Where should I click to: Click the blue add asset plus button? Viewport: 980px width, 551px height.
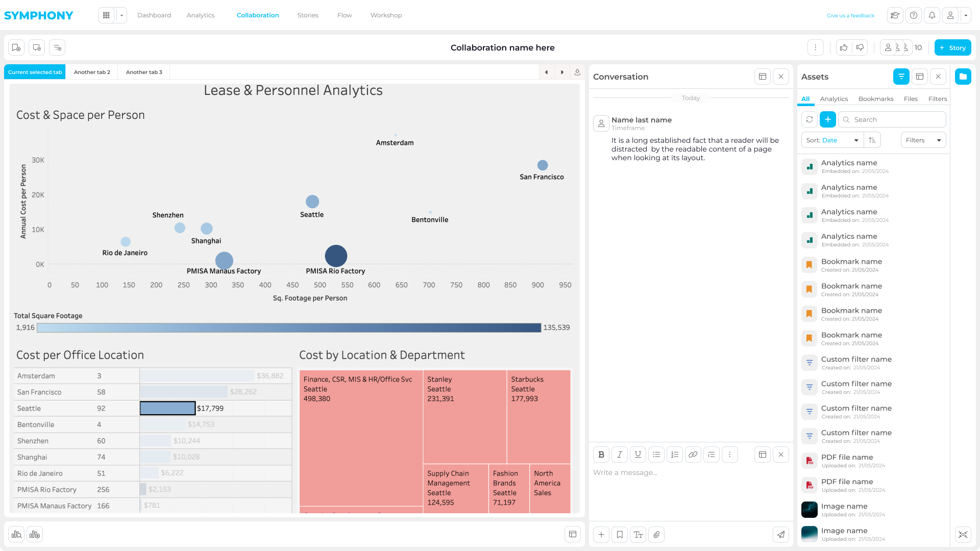coord(828,119)
